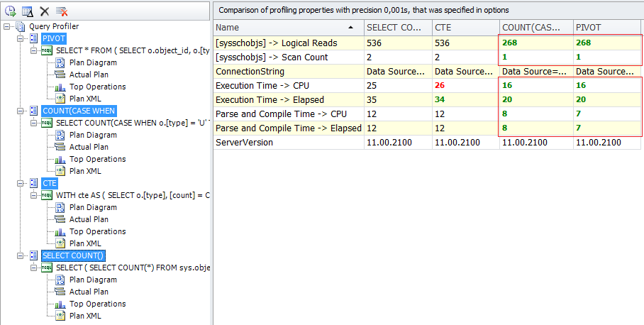Select the Execution Time -> Elapsed row
This screenshot has height=325, width=644.
[x=287, y=100]
